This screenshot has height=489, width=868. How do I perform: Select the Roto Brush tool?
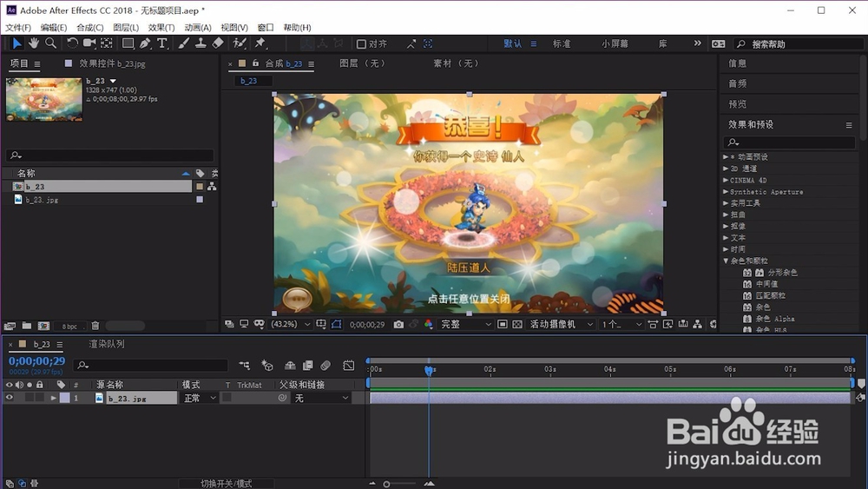click(240, 43)
